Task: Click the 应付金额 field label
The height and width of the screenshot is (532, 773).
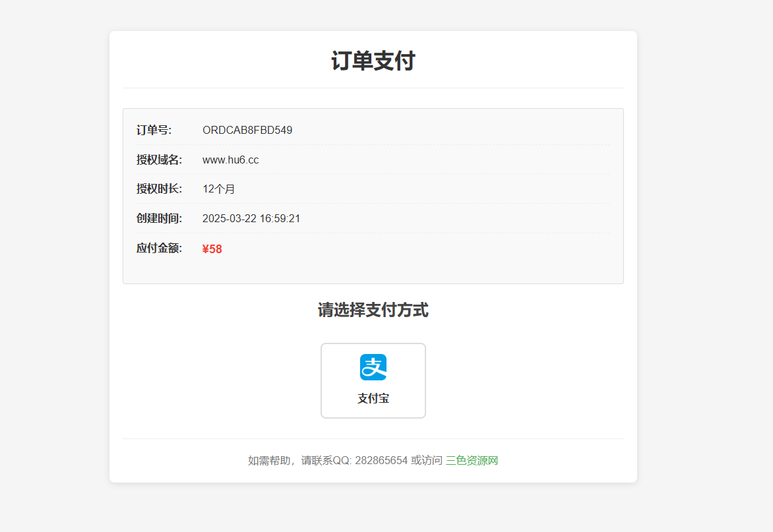Action: coord(159,249)
